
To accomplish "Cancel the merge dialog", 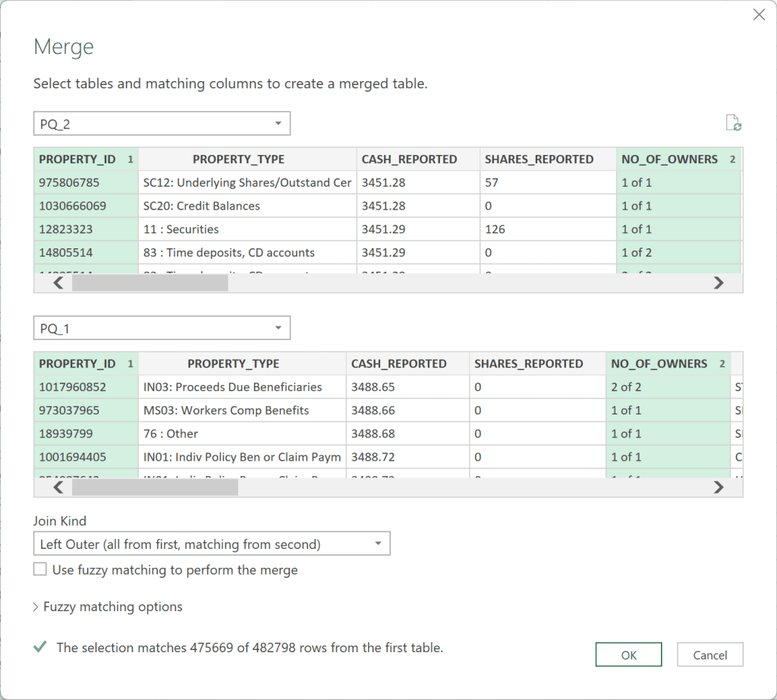I will point(709,654).
